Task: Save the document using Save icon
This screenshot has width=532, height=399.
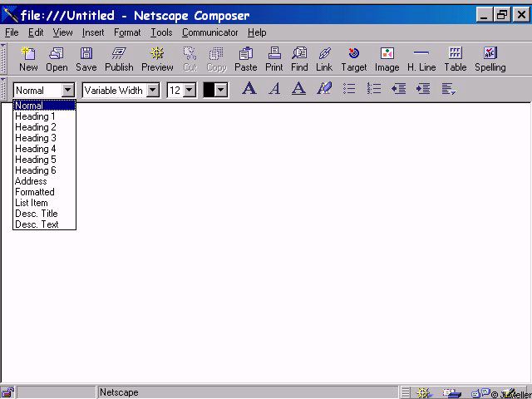Action: coord(86,59)
